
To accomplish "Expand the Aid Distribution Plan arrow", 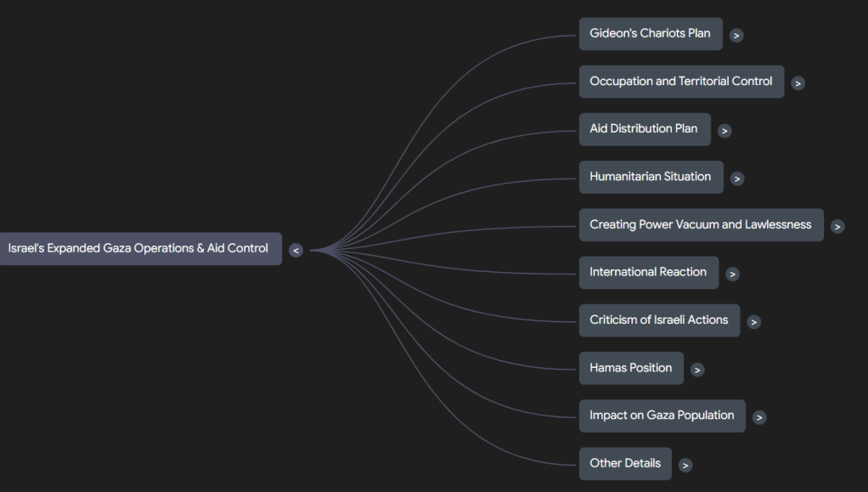I will pos(724,131).
